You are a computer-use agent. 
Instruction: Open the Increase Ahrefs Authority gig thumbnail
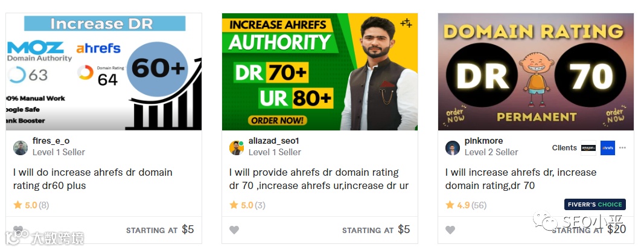[320, 72]
